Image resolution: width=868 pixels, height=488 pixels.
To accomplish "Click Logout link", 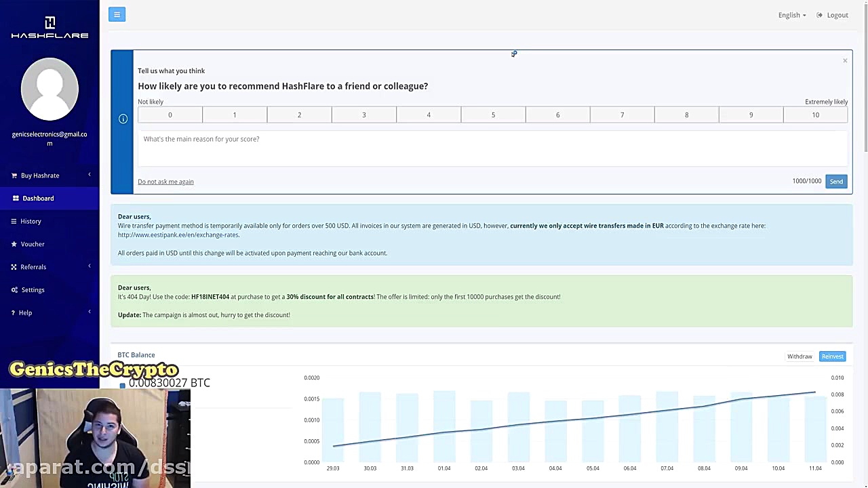I will click(837, 15).
